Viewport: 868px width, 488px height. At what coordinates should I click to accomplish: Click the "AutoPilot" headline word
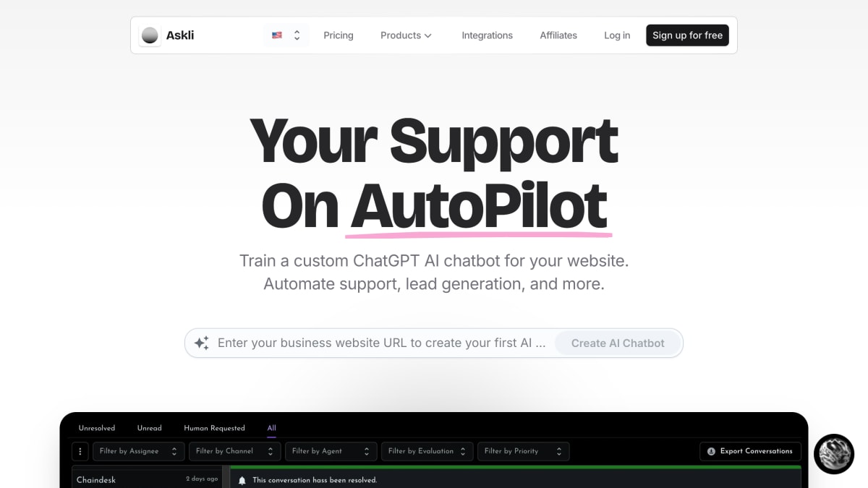pyautogui.click(x=478, y=205)
